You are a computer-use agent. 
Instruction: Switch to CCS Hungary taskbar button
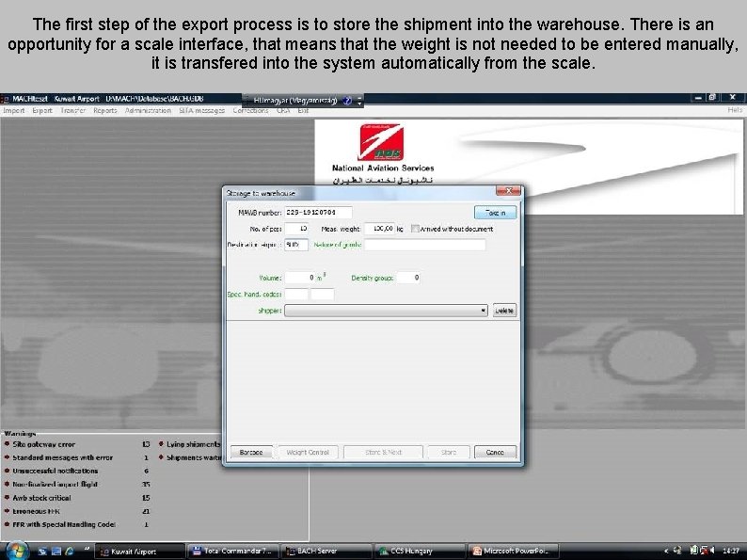point(420,551)
